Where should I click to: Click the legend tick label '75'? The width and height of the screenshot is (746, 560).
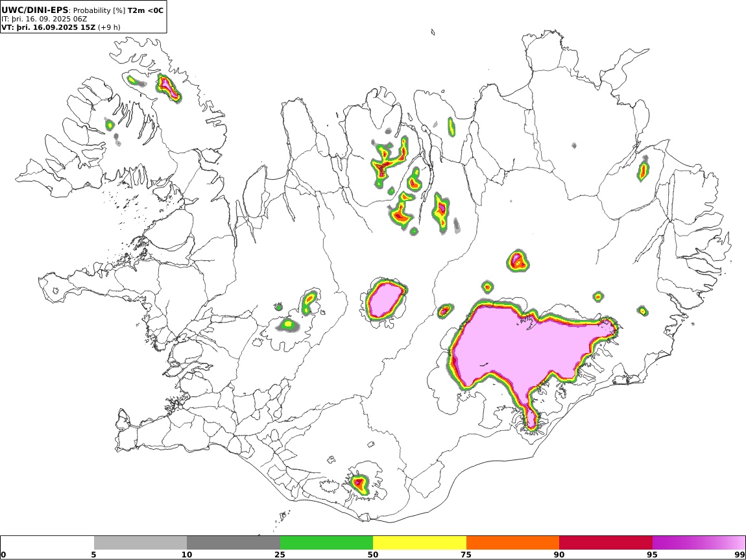466,555
